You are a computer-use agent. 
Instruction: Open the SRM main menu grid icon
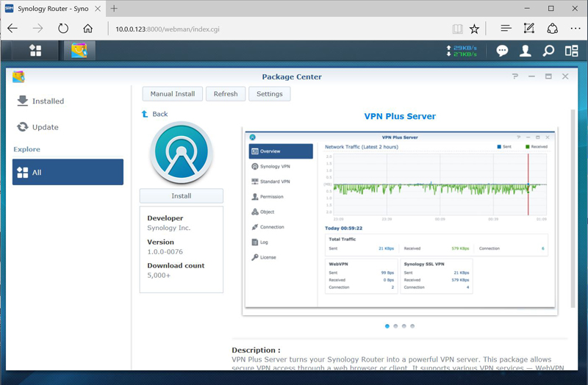coord(35,51)
